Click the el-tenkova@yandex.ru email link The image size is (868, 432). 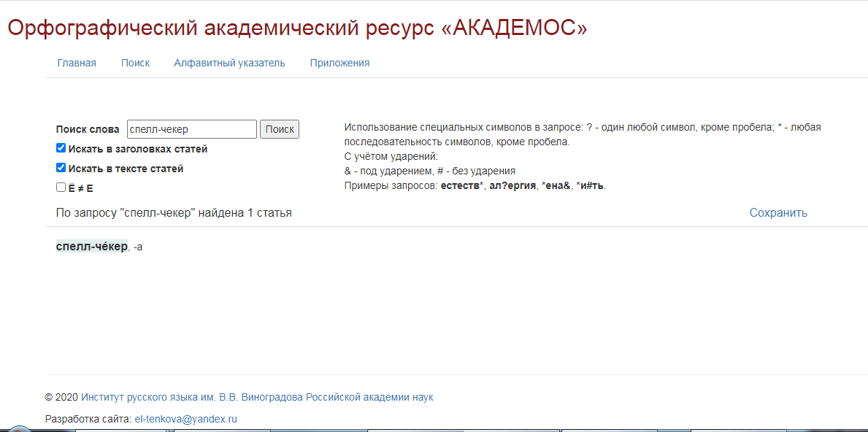pos(186,420)
